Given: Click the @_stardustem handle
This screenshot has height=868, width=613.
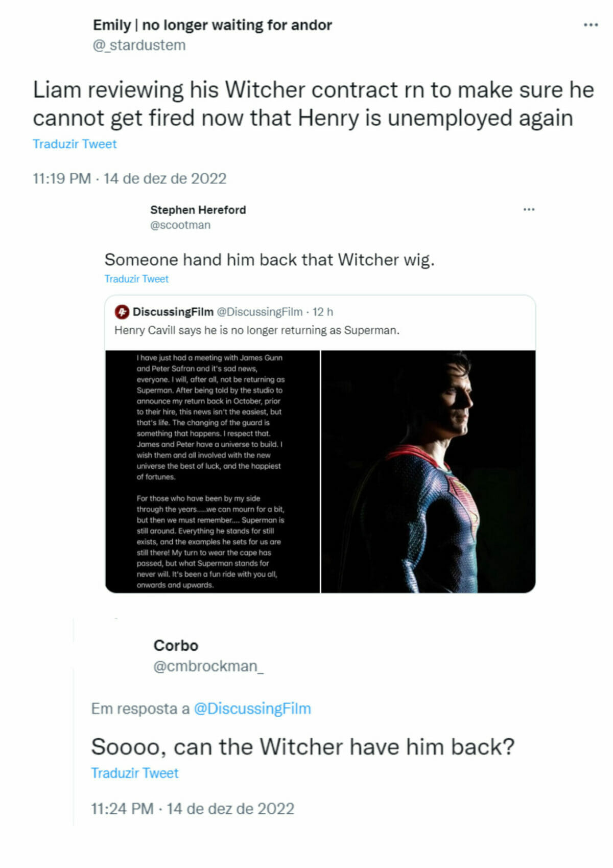Looking at the screenshot, I should 139,45.
